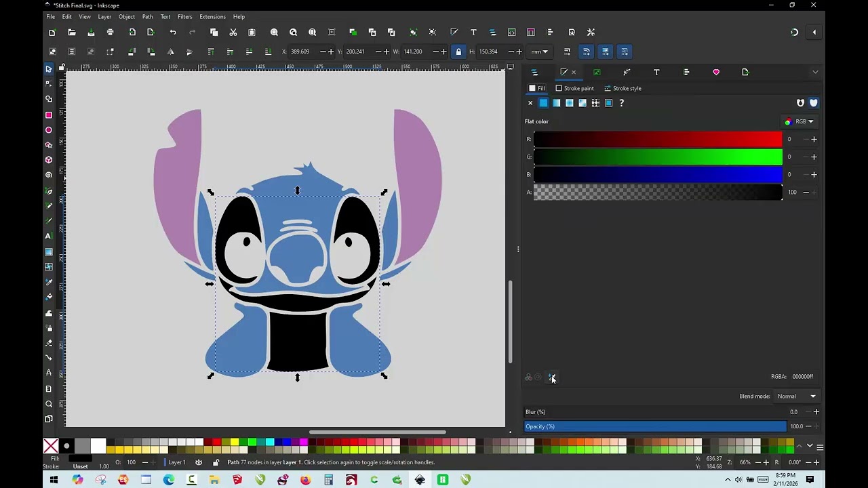868x488 pixels.
Task: Select the Selector arrow tool
Action: pos(49,69)
